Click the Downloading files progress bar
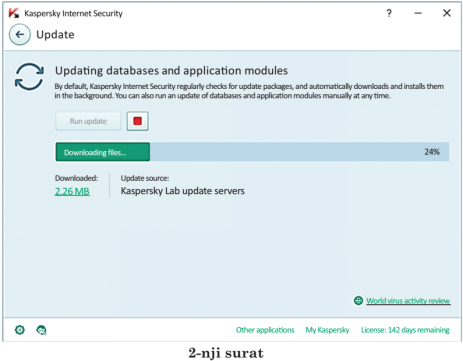Image resolution: width=463 pixels, height=361 pixels. click(x=252, y=152)
